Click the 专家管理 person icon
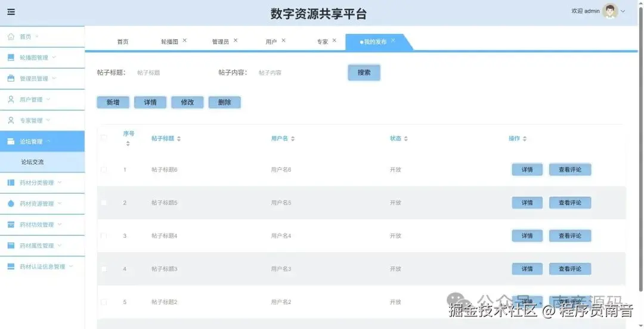 click(x=11, y=120)
